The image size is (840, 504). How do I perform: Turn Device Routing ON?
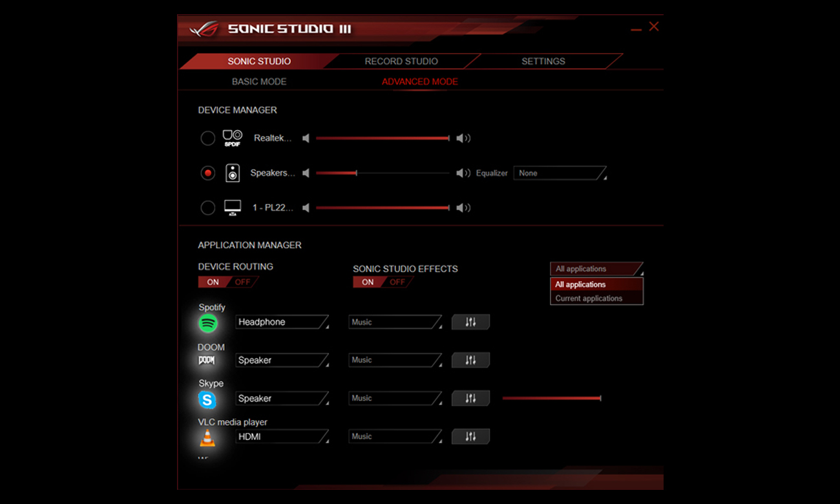tap(213, 282)
